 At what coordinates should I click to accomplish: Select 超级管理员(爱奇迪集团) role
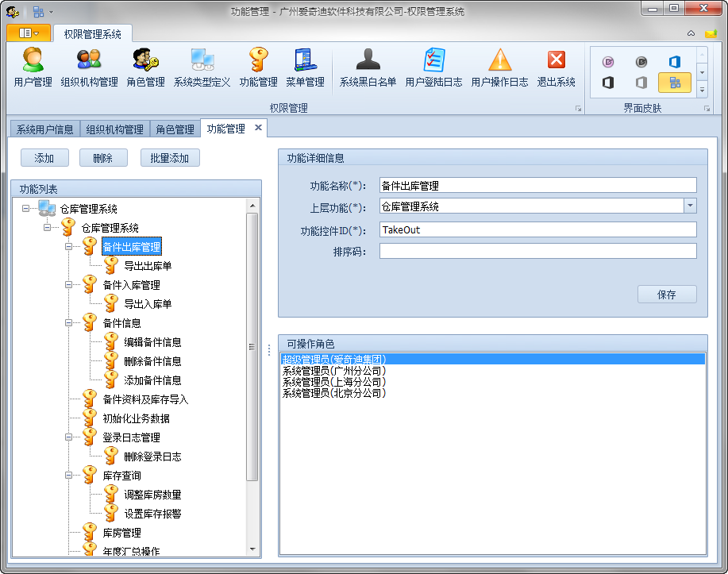[493, 359]
